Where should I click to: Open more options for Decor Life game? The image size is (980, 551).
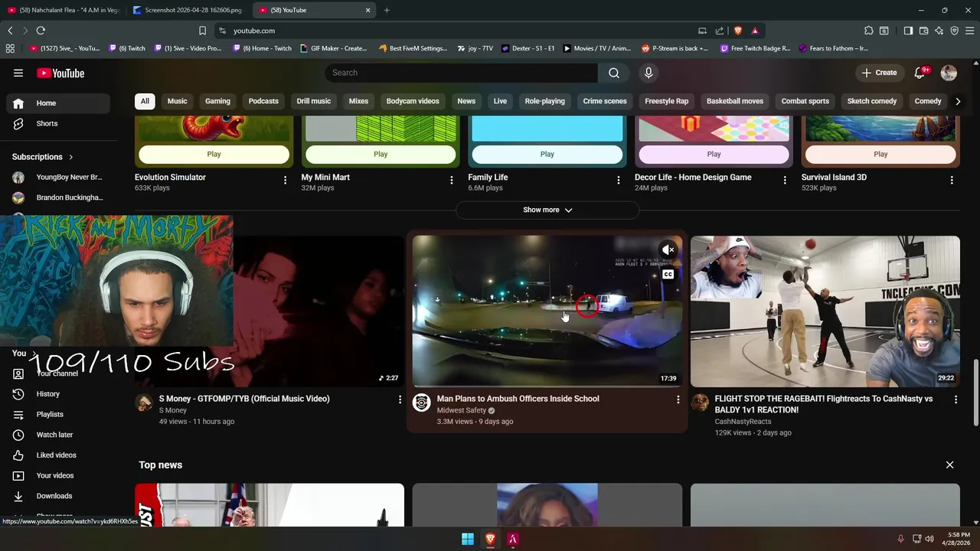[785, 180]
